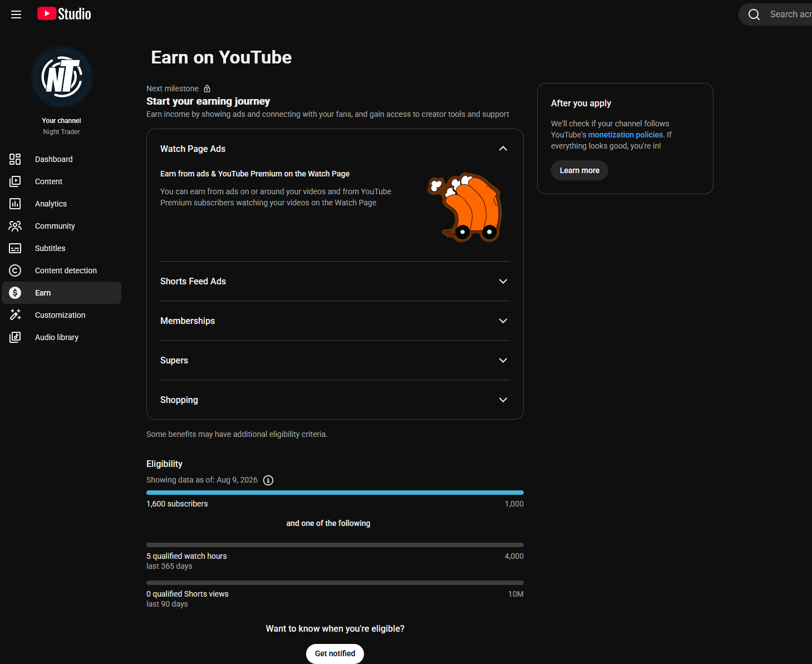
Task: Click the Customization magic wand icon
Action: [15, 315]
